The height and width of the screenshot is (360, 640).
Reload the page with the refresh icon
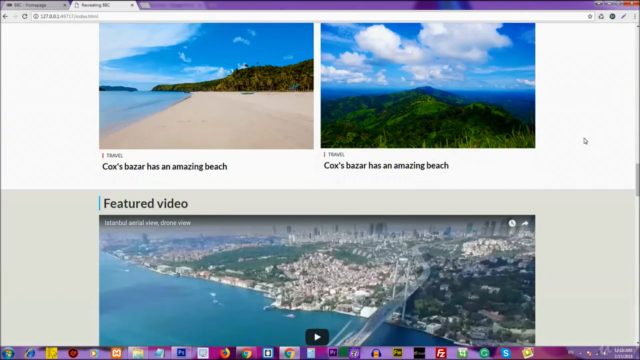pos(24,16)
